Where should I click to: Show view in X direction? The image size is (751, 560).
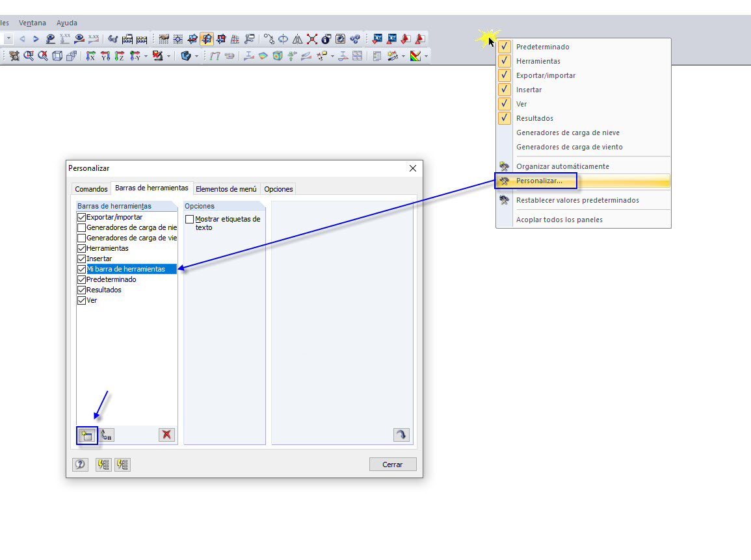90,56
